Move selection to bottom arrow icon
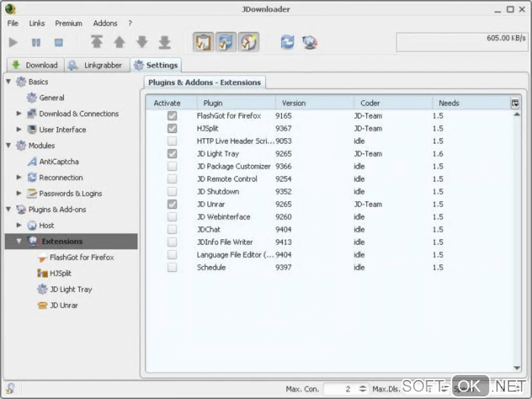The width and height of the screenshot is (532, 399). [x=164, y=42]
